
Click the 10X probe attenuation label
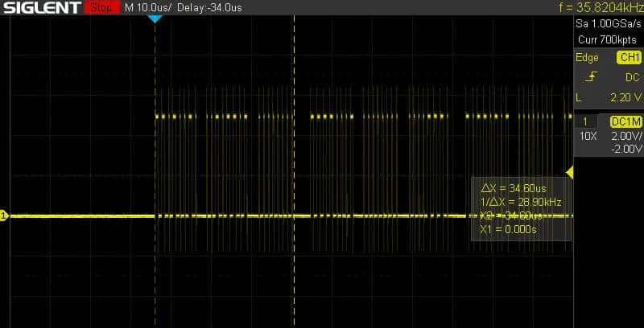(588, 136)
